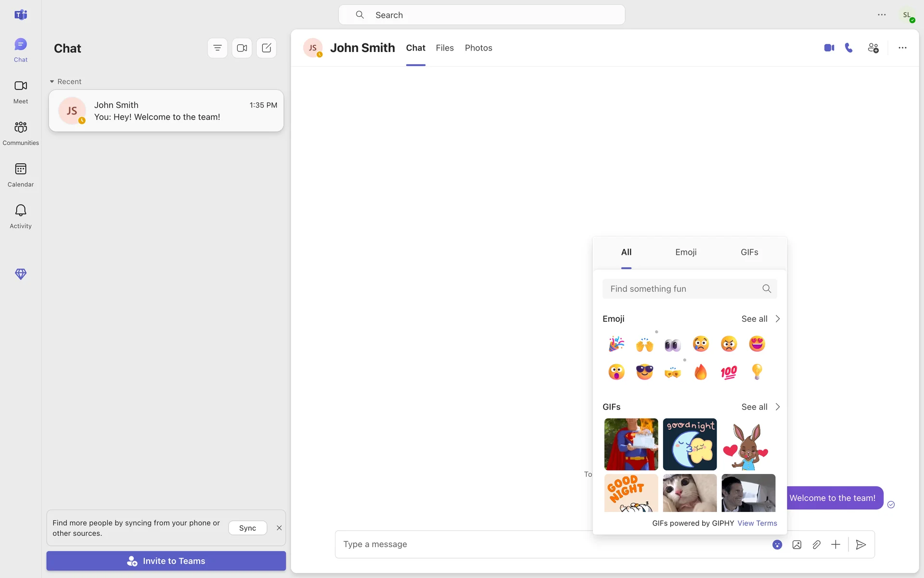Start a video call with John Smith
Image resolution: width=924 pixels, height=578 pixels.
click(x=829, y=48)
